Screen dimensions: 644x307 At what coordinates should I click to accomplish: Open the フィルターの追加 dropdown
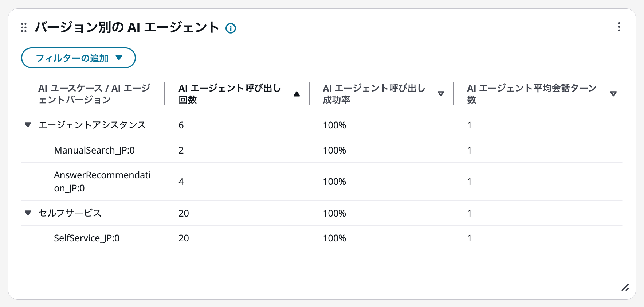tap(78, 57)
